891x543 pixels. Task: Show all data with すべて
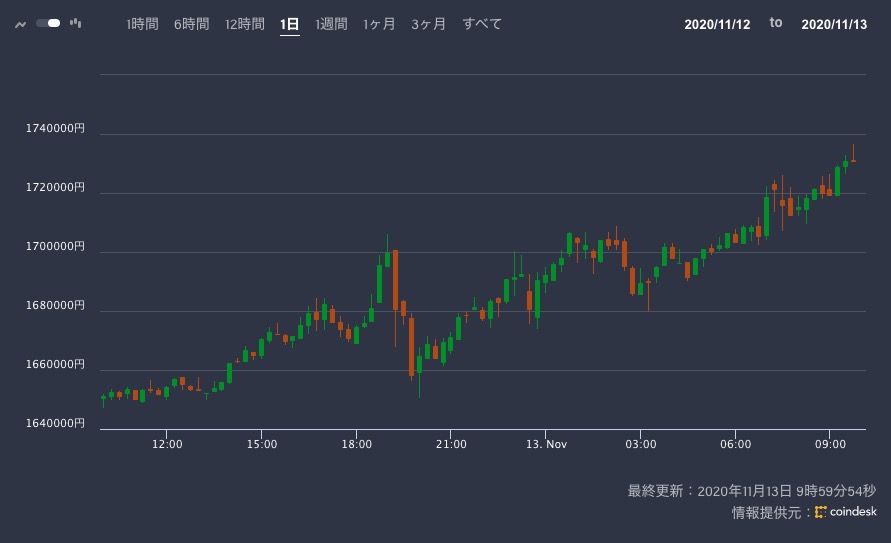pyautogui.click(x=482, y=24)
